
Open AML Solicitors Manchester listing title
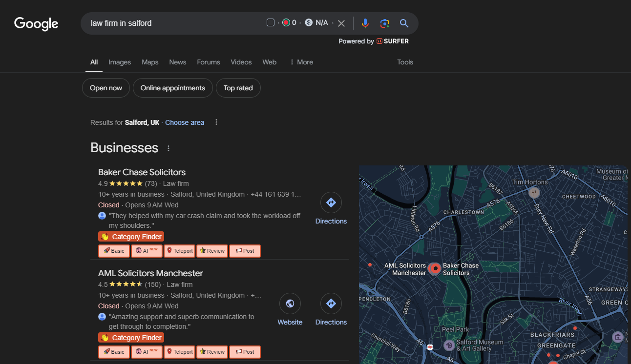click(x=150, y=273)
